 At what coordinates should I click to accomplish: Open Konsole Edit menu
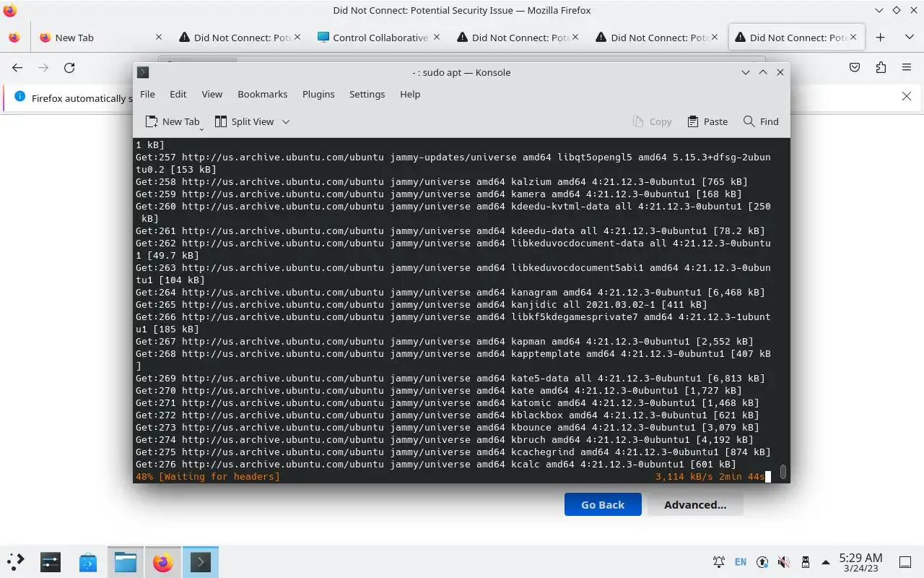(x=178, y=94)
